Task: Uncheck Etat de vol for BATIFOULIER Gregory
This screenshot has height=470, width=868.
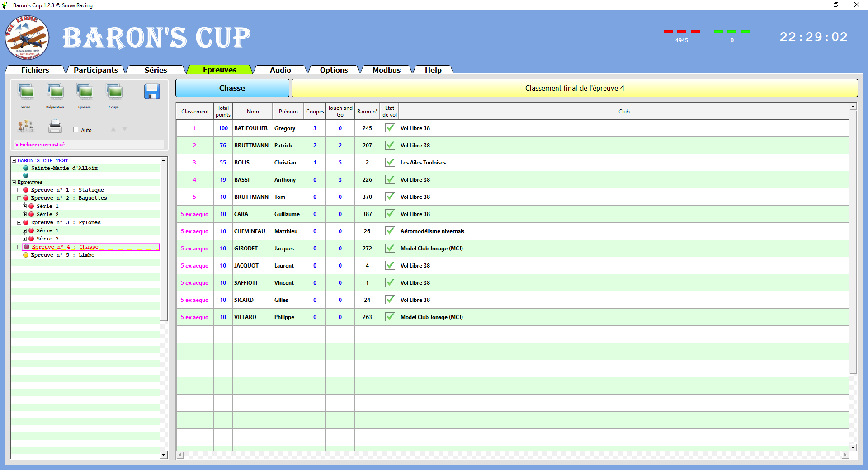Action: point(389,128)
